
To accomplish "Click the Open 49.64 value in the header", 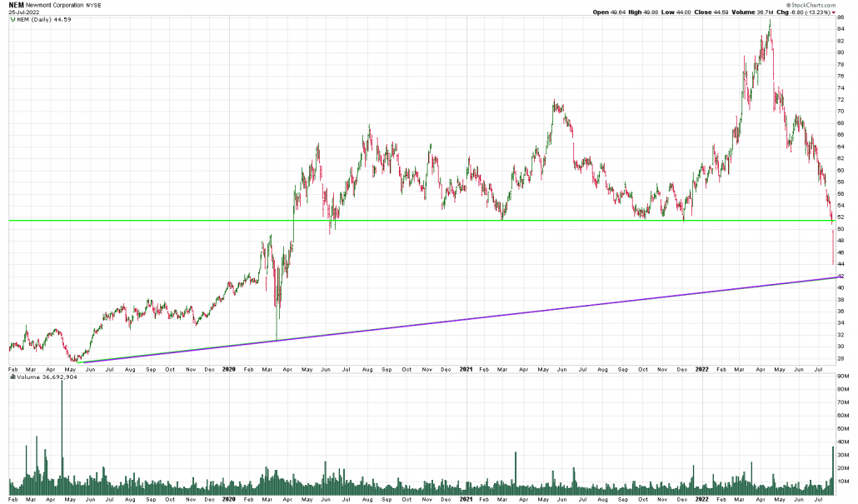I will tap(607, 12).
